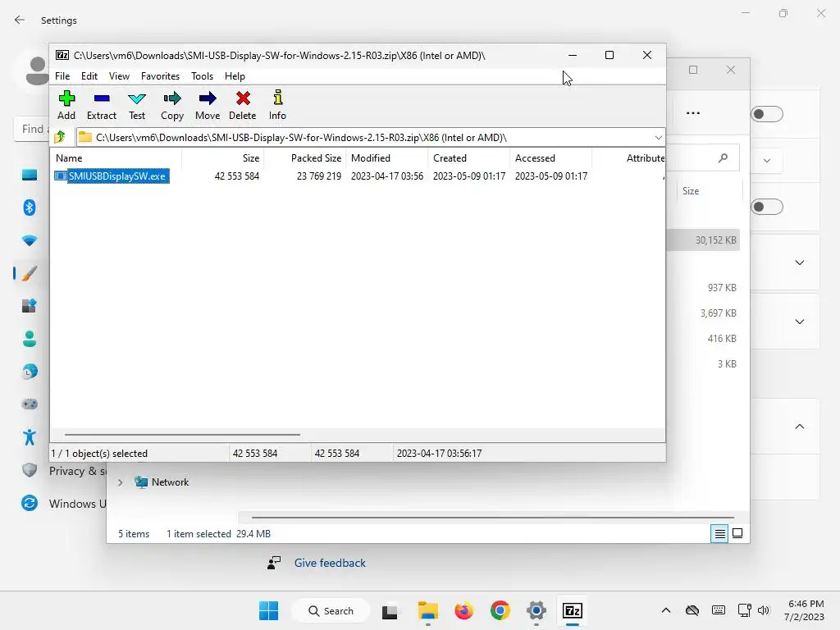The height and width of the screenshot is (630, 840).
Task: Click the Give feedback link
Action: 330,563
